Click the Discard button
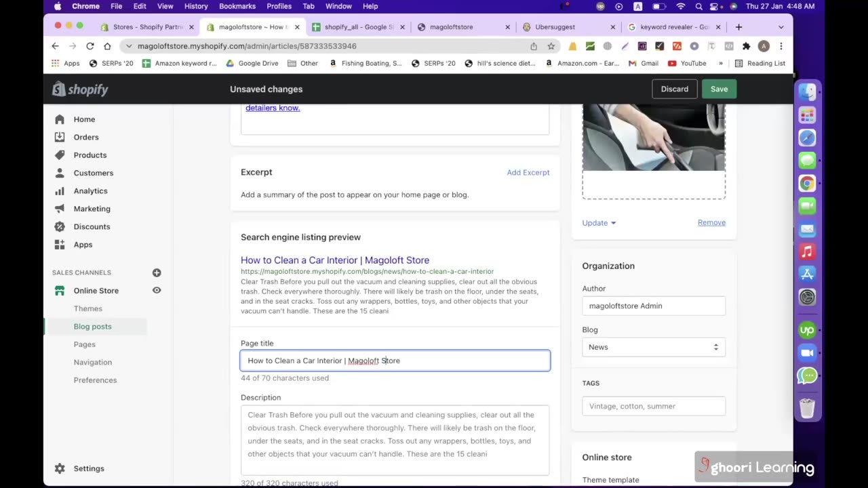The image size is (868, 488). click(675, 89)
